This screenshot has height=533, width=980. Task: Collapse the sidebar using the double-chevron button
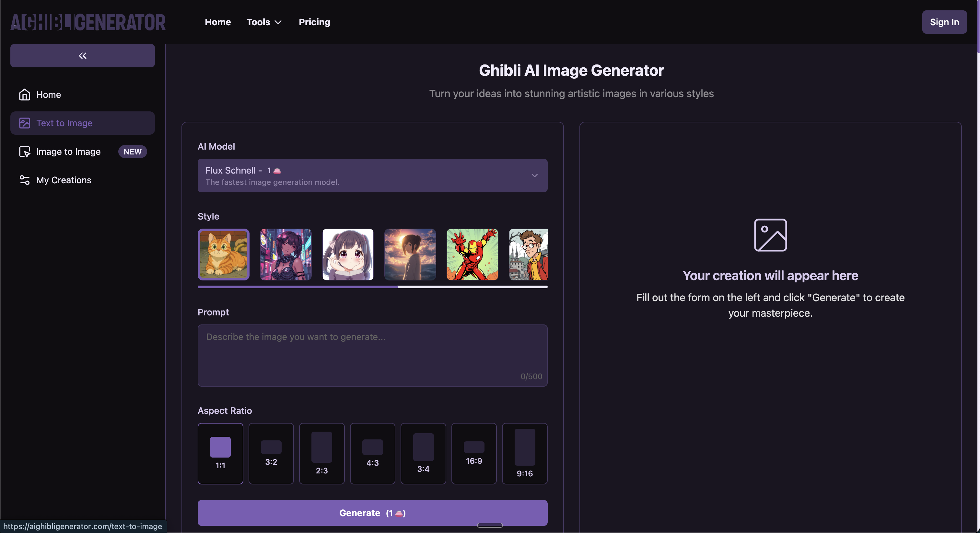click(x=82, y=55)
